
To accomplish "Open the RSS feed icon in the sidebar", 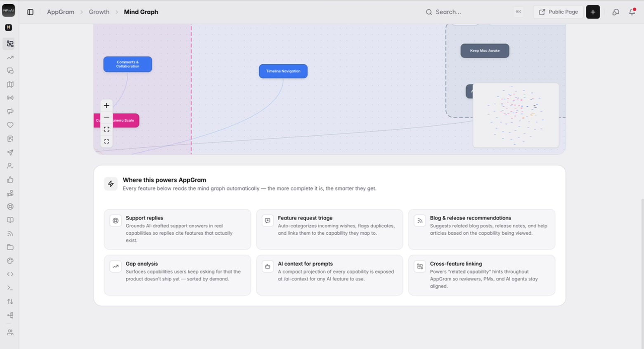I will [10, 233].
